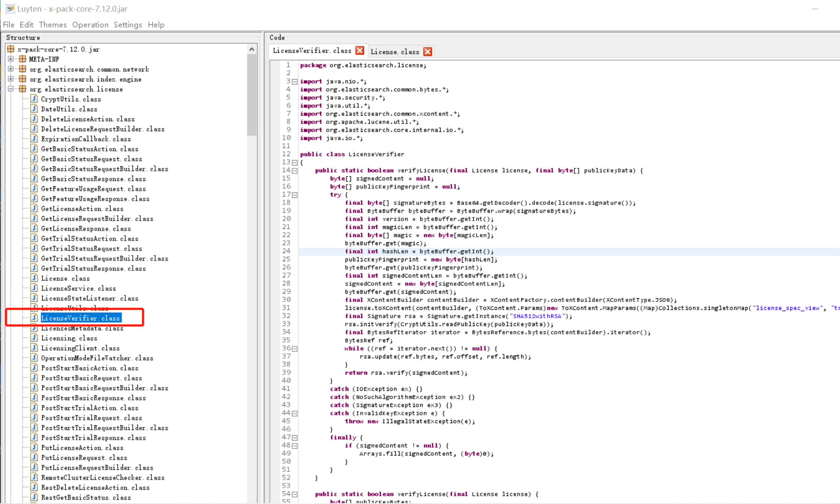This screenshot has height=504, width=840.
Task: Click the x-pack-core-7.12.0.jar root package icon
Action: point(11,49)
